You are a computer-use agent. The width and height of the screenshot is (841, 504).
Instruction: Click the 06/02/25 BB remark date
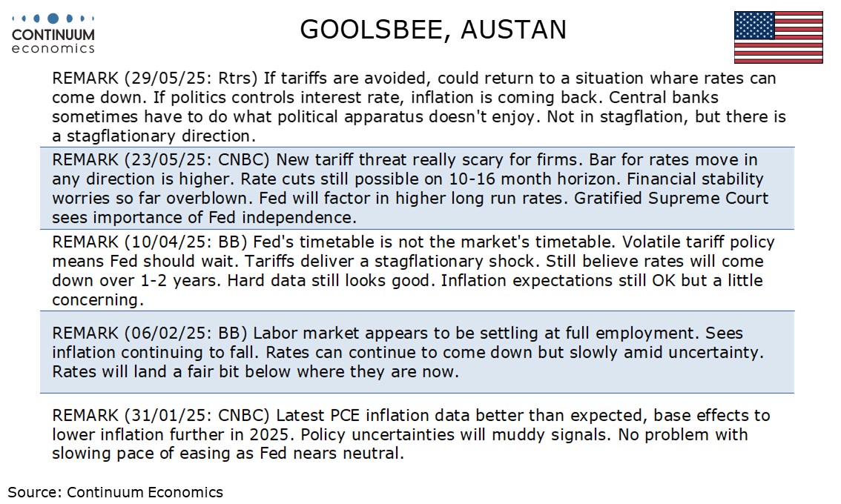186,333
